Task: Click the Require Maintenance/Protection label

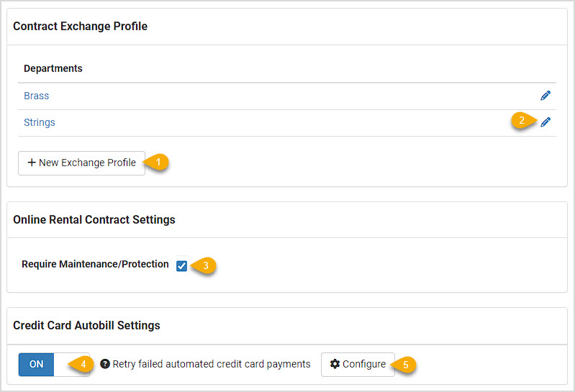Action: coord(95,264)
